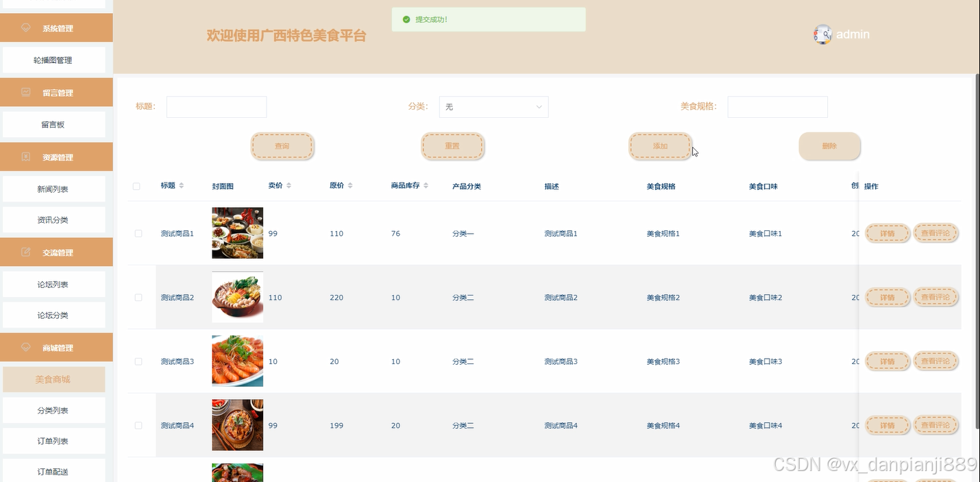Check the box for 测试商品4
The image size is (980, 482).
138,426
